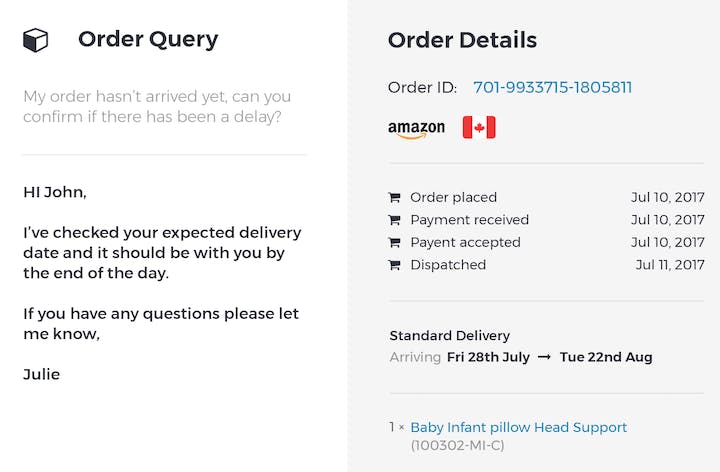Open order ID 701-9933715-1805811 link

coord(552,87)
